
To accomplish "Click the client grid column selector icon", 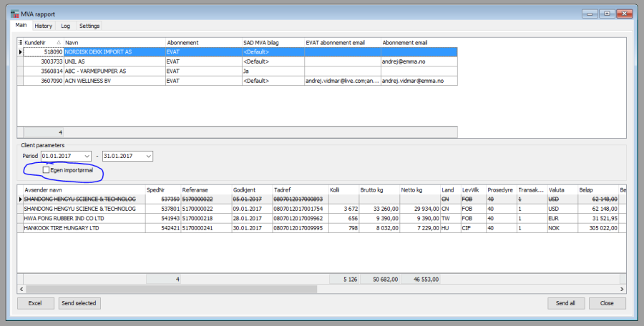I will pyautogui.click(x=20, y=43).
